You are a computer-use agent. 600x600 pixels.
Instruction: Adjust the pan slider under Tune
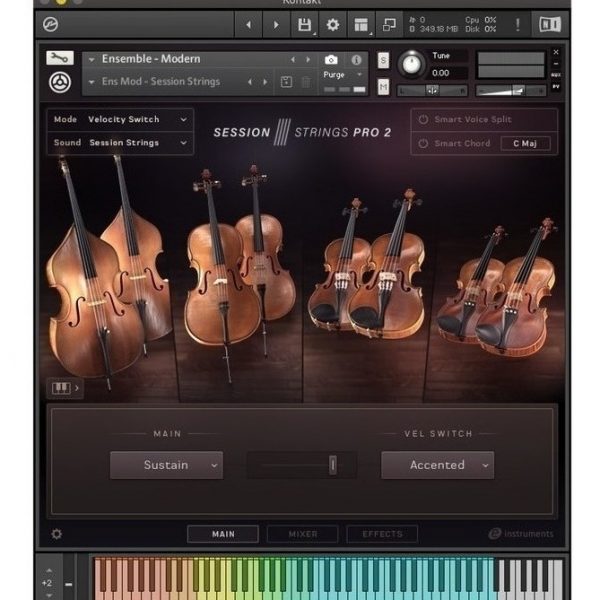[432, 91]
